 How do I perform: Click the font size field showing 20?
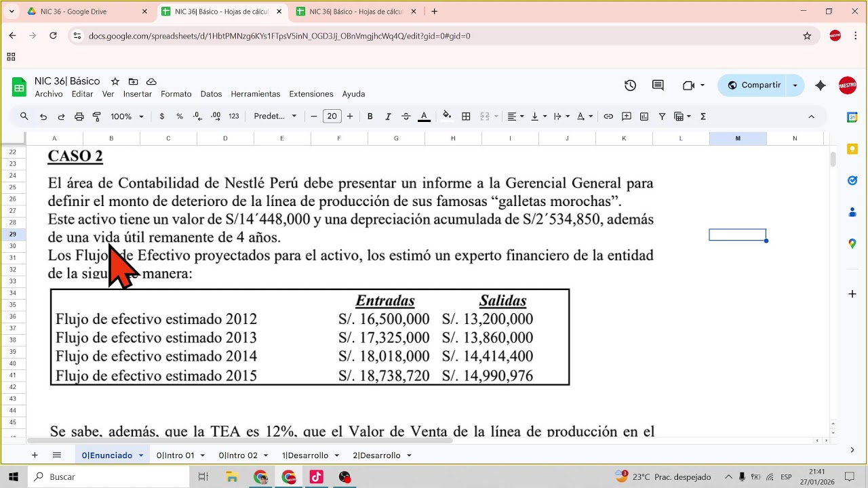[332, 117]
